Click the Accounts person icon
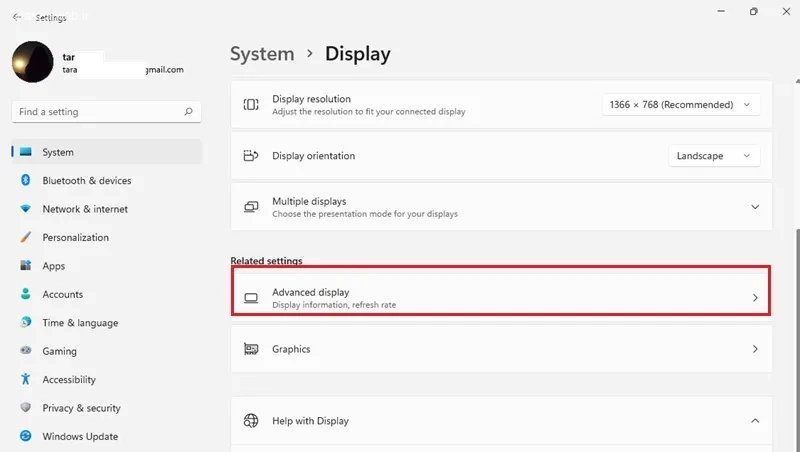The width and height of the screenshot is (800, 452). coord(26,294)
